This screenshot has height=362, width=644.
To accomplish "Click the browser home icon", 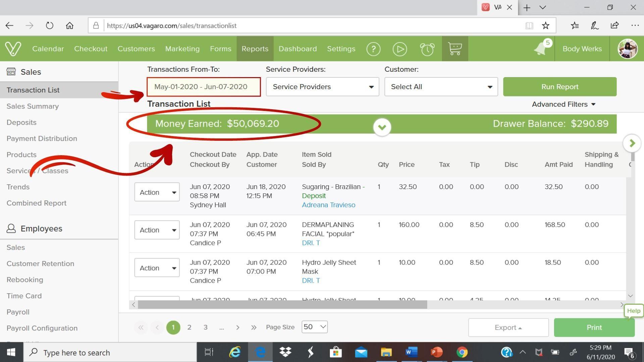I will point(69,25).
